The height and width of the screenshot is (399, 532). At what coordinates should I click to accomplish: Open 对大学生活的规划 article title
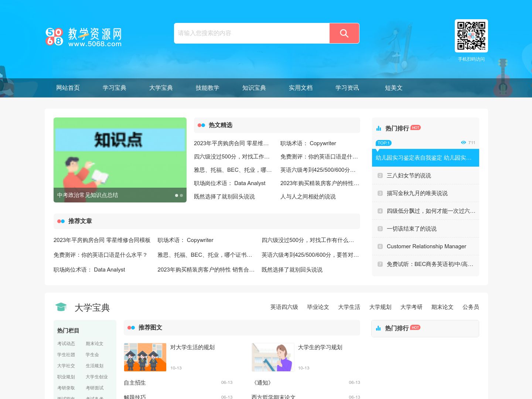pos(192,347)
